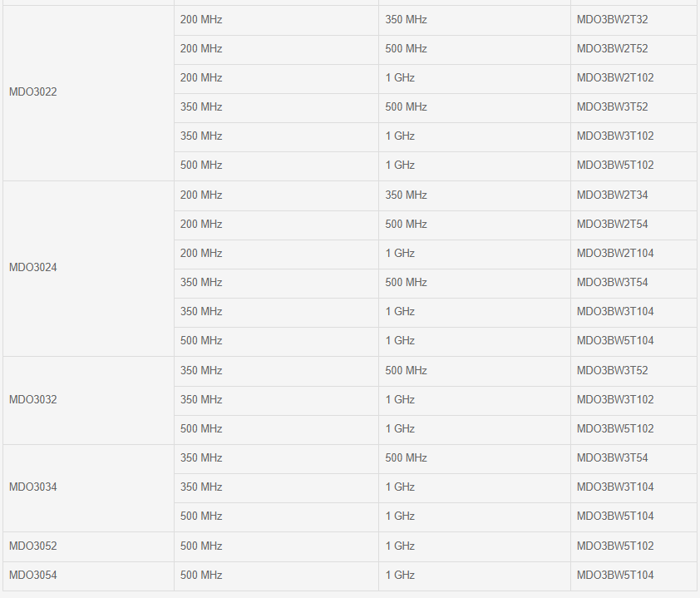Click MDO3BW5T102 in the MDO3052 row
The width and height of the screenshot is (700, 598).
tap(615, 546)
